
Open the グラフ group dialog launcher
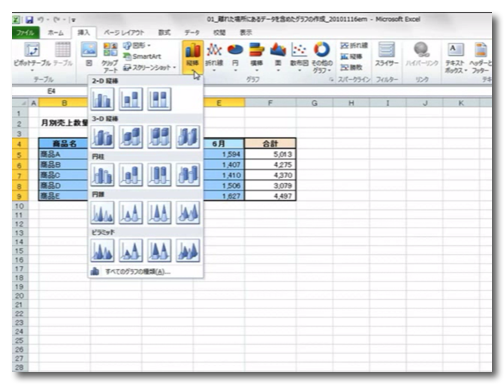332,80
